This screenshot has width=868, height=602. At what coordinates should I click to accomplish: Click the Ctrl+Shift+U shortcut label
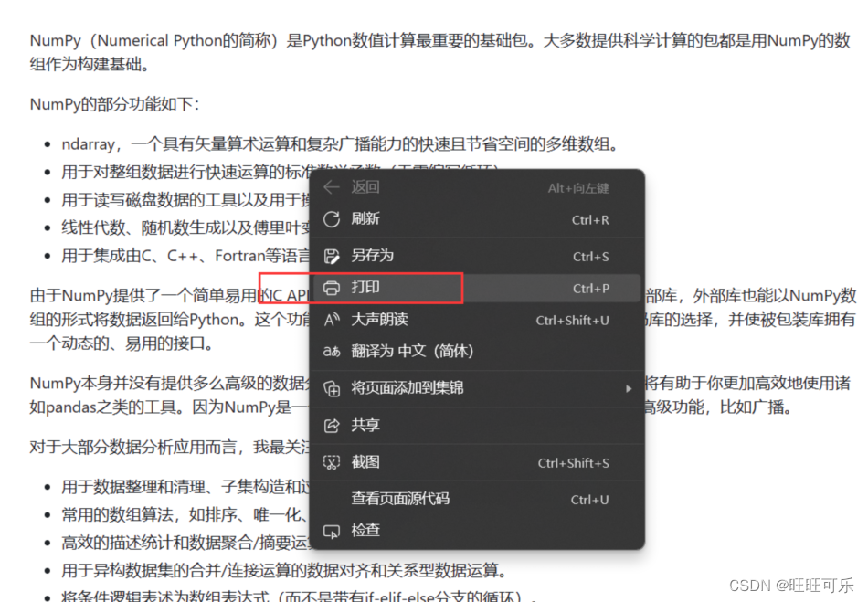[x=572, y=321]
